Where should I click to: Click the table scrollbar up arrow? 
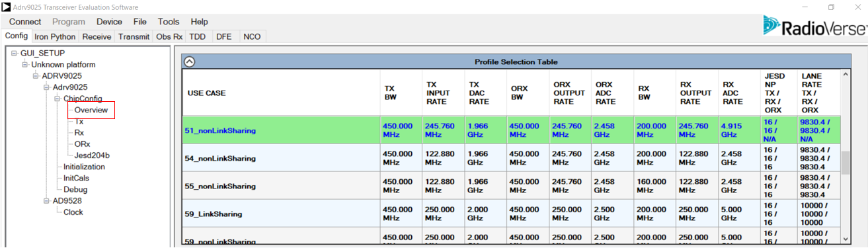(846, 74)
